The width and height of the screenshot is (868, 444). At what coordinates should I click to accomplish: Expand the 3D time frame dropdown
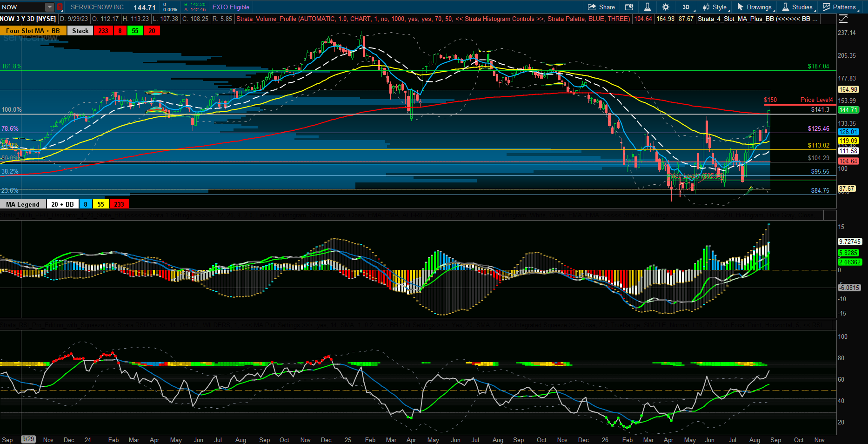pos(688,7)
